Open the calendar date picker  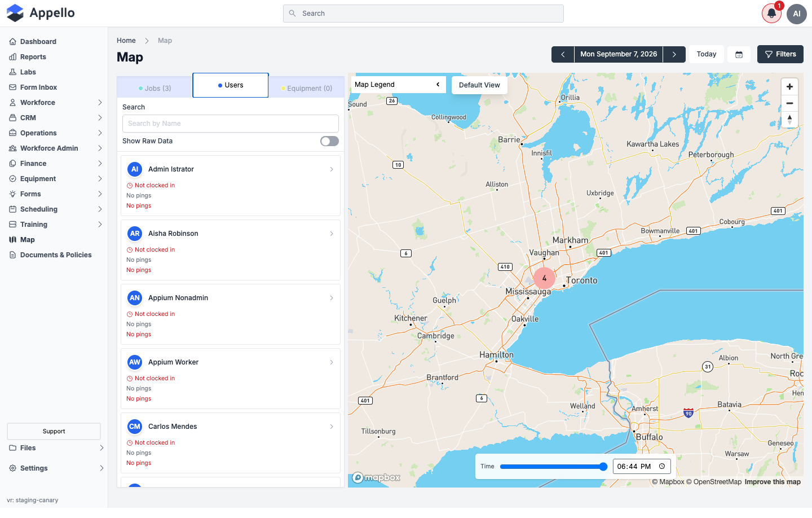739,54
